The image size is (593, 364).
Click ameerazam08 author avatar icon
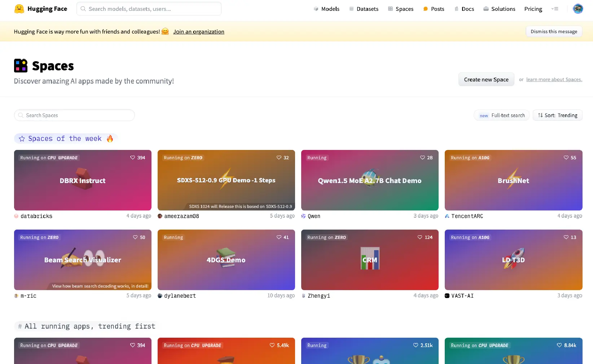point(160,216)
